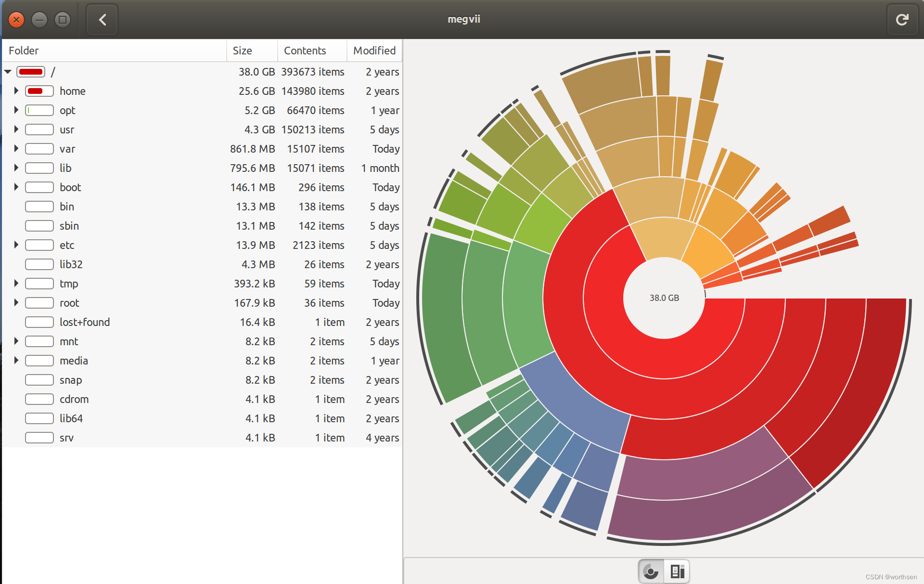This screenshot has width=924, height=584.
Task: Click the rescan refresh icon
Action: 902,20
